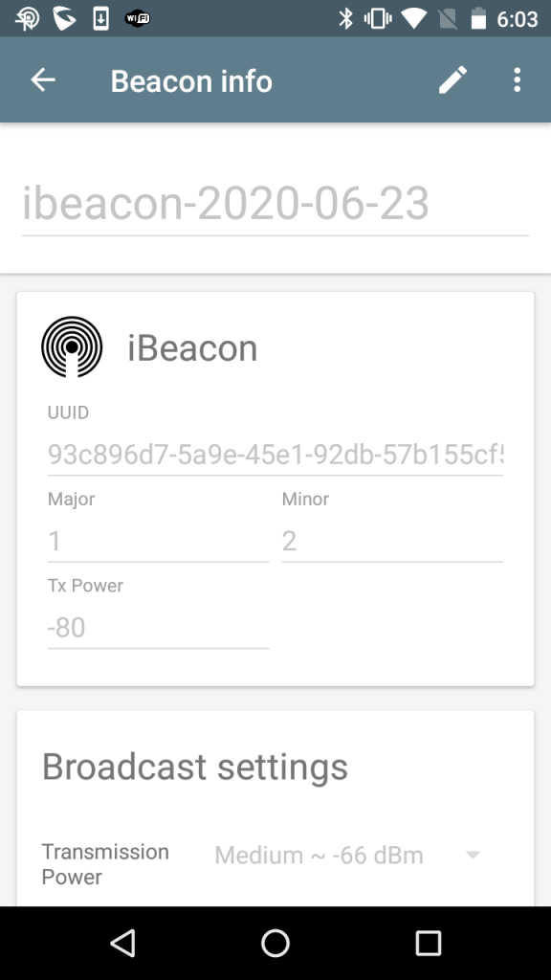This screenshot has height=980, width=551.
Task: Expand the Medium ~ -66 dBm power selector
Action: (319, 855)
